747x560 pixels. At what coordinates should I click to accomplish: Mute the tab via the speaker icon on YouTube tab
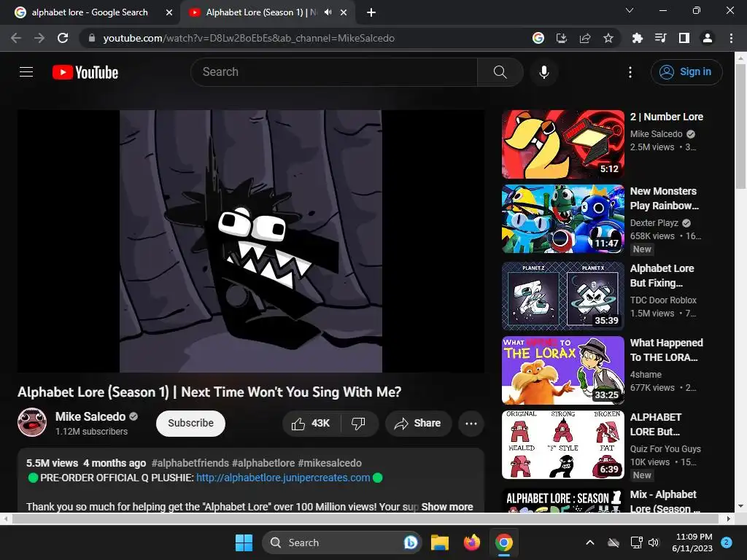coord(328,12)
